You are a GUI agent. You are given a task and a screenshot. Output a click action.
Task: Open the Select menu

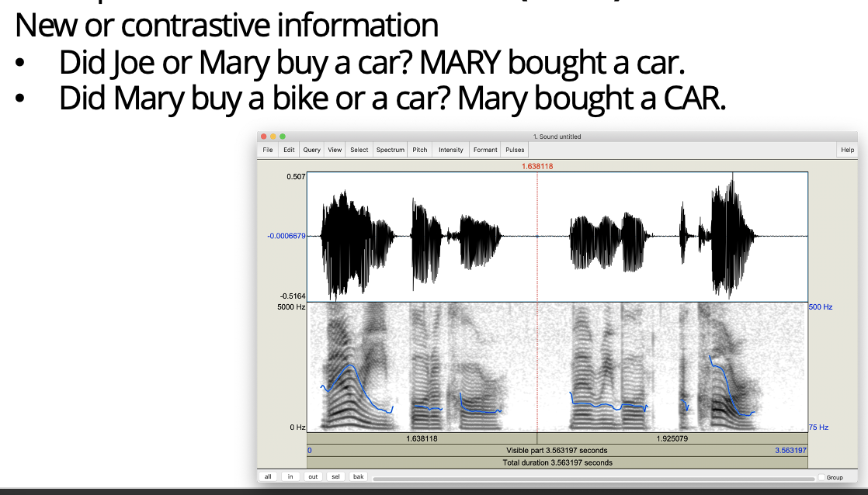359,150
